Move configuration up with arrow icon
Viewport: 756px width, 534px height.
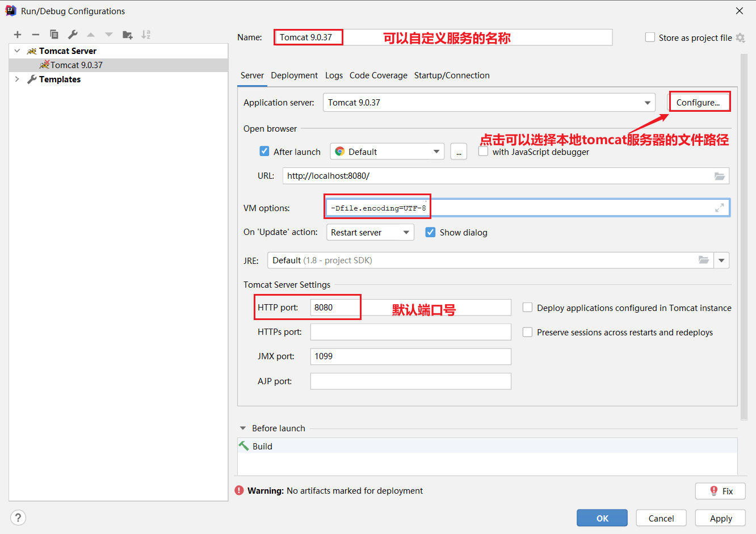[x=91, y=35]
